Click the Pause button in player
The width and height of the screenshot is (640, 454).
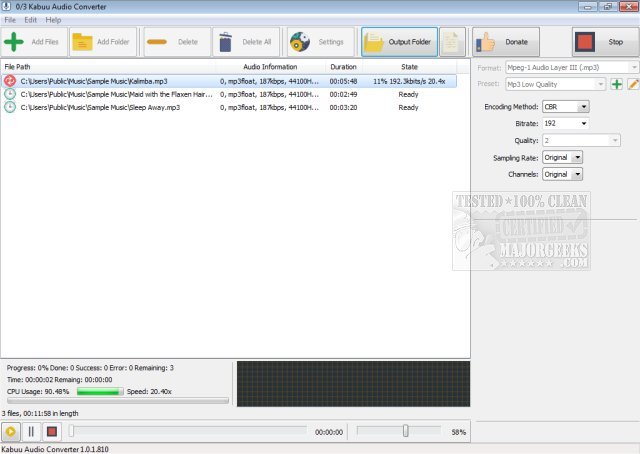pos(31,432)
